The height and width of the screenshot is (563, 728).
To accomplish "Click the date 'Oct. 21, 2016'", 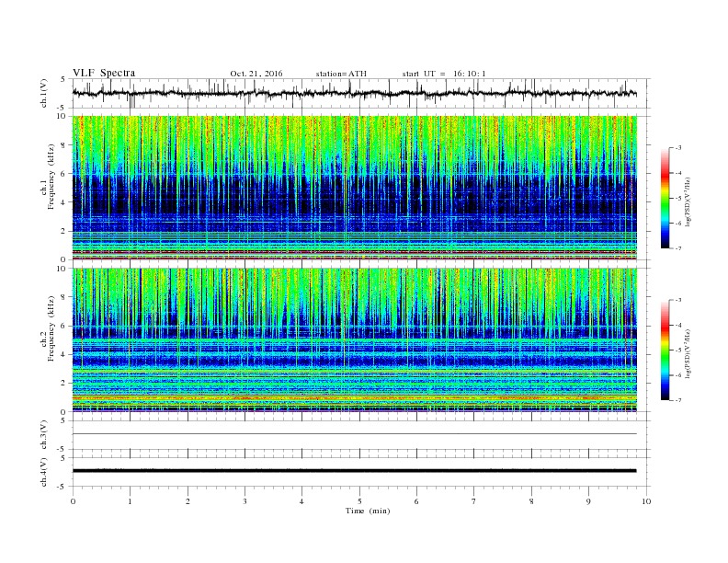I will pyautogui.click(x=256, y=74).
